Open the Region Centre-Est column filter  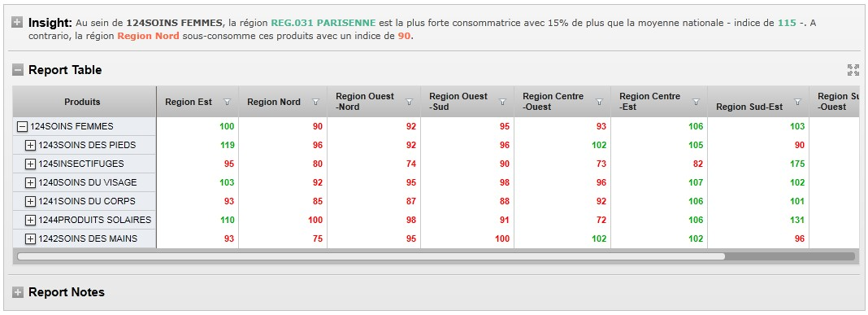pos(697,102)
